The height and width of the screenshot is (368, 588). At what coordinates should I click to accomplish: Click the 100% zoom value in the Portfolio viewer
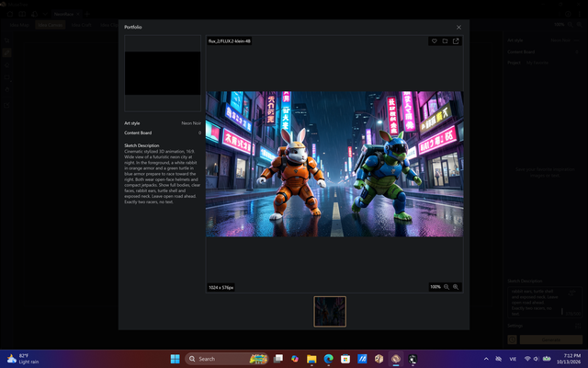435,287
